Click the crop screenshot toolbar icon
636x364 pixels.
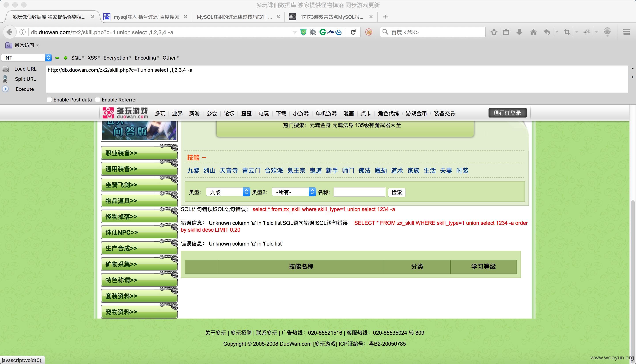pyautogui.click(x=567, y=32)
